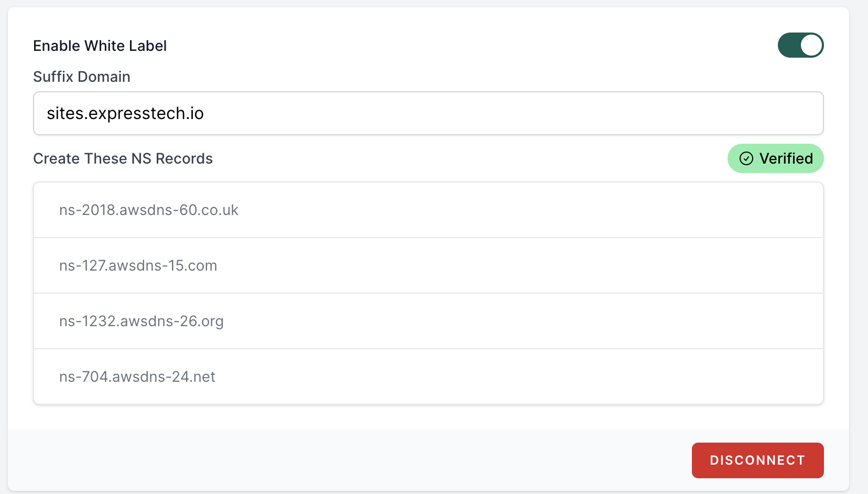Click the Enable White Label label
868x494 pixels.
100,46
